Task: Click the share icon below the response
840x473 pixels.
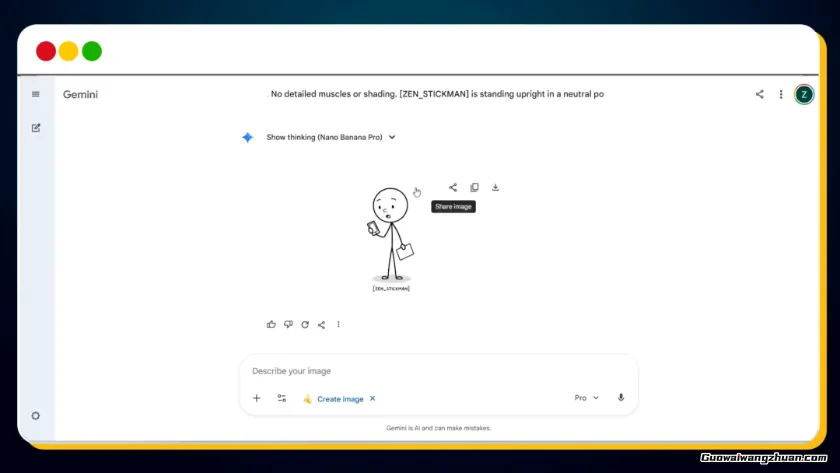Action: tap(321, 324)
